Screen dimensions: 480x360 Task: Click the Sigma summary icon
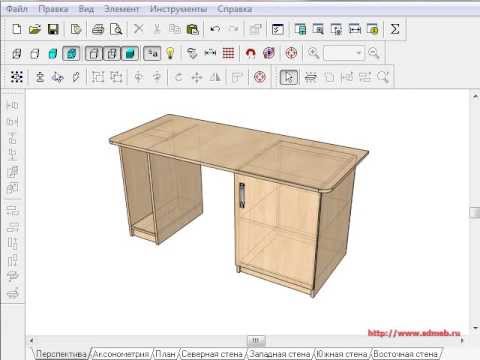(x=395, y=29)
